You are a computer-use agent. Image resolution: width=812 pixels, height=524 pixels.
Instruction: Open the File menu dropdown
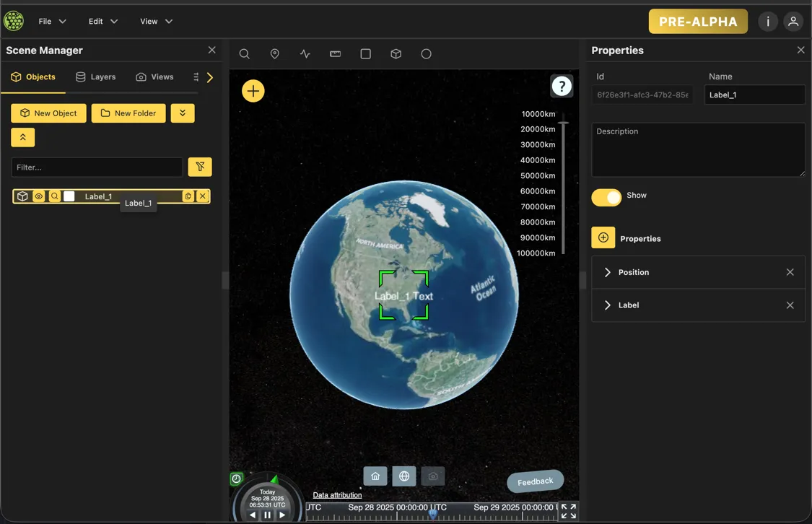point(52,22)
